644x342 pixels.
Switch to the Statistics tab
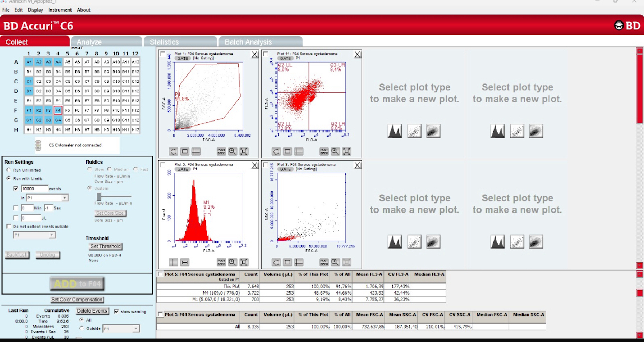click(164, 42)
